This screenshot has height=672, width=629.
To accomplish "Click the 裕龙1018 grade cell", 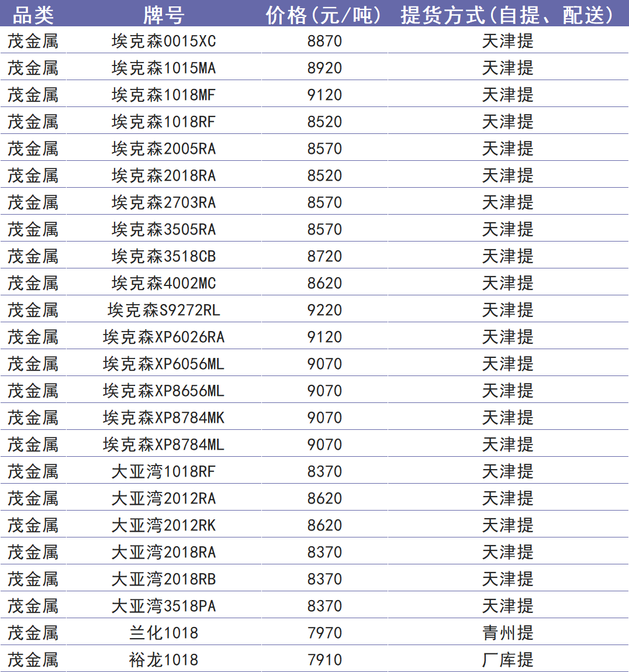I will pyautogui.click(x=164, y=660).
